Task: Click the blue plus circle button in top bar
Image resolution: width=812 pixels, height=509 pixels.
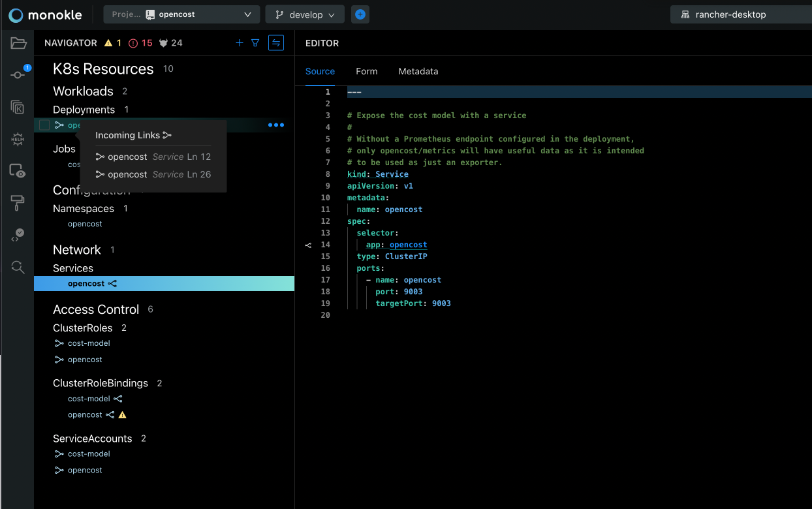Action: [360, 14]
